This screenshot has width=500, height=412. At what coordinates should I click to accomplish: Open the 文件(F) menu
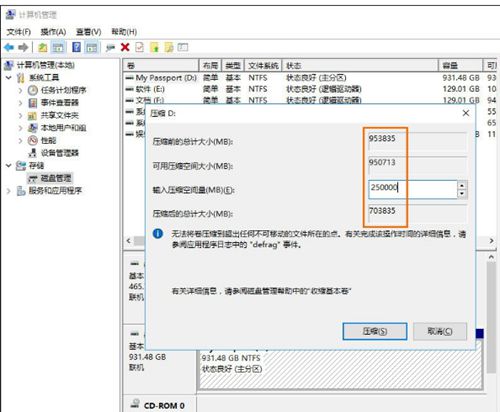coord(19,32)
